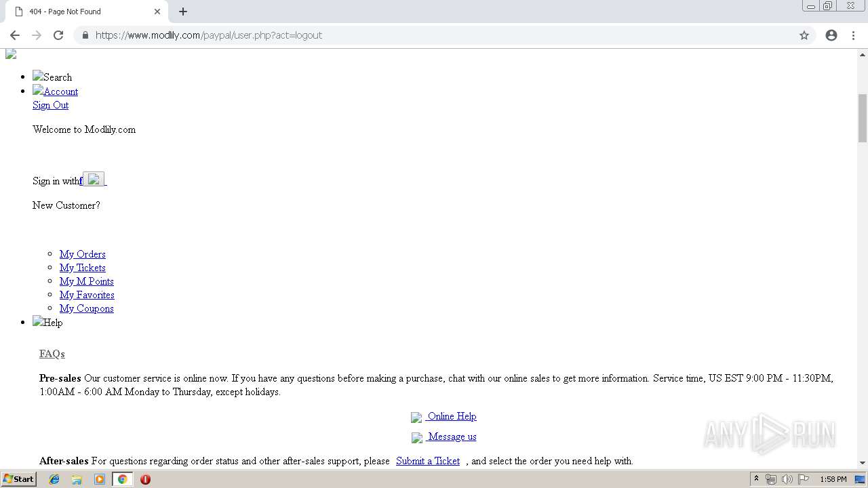Click the icon beside Message us

417,438
